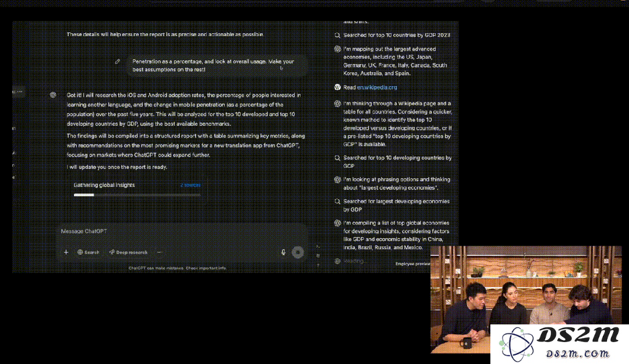Click the text "Searched for top 10 countries by GDP 2023"
Screen dimensions: 629x364
(x=397, y=36)
